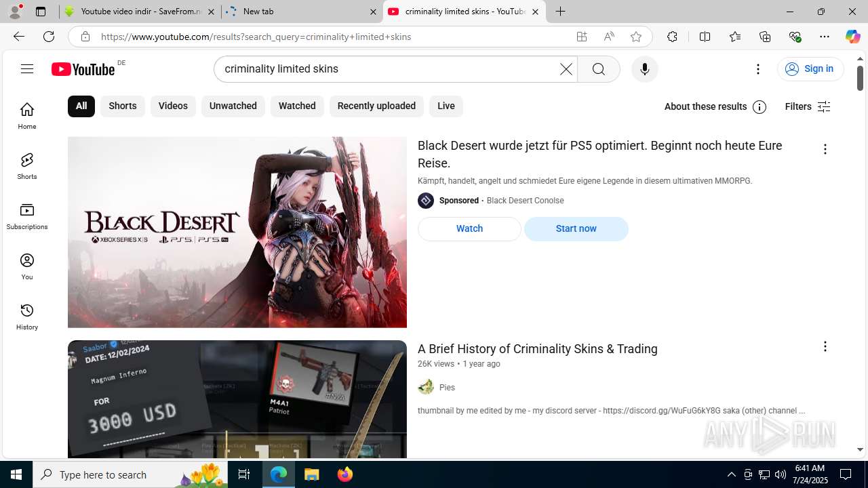Enable Read aloud in address bar
This screenshot has width=868, height=488.
(x=609, y=37)
